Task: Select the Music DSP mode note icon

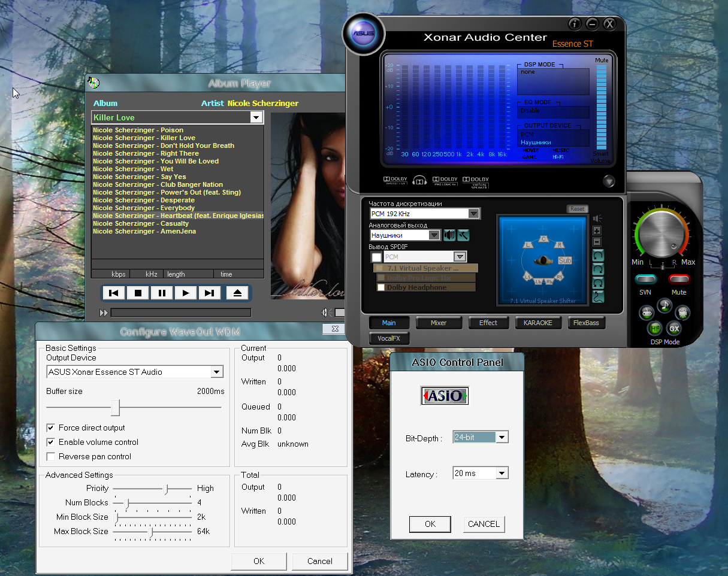Action: coord(664,305)
